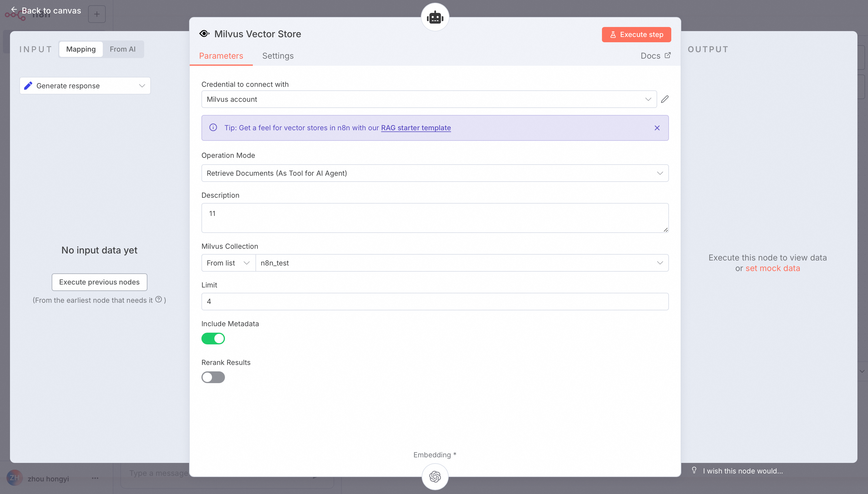Image resolution: width=868 pixels, height=494 pixels.
Task: Click the info icon in tip banner
Action: (213, 128)
